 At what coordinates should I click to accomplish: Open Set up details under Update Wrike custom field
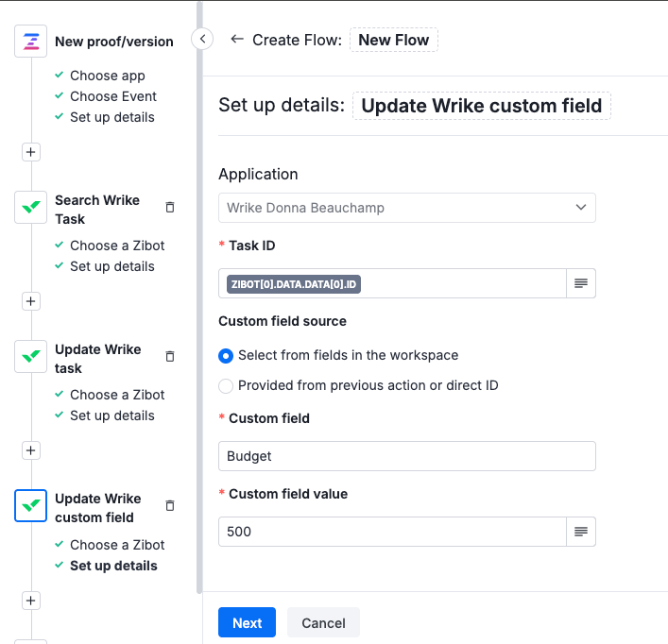tap(113, 566)
